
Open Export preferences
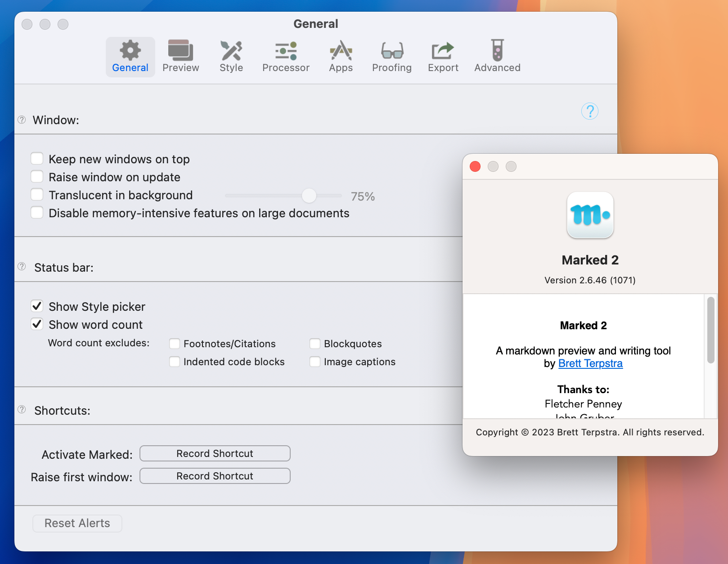point(443,57)
